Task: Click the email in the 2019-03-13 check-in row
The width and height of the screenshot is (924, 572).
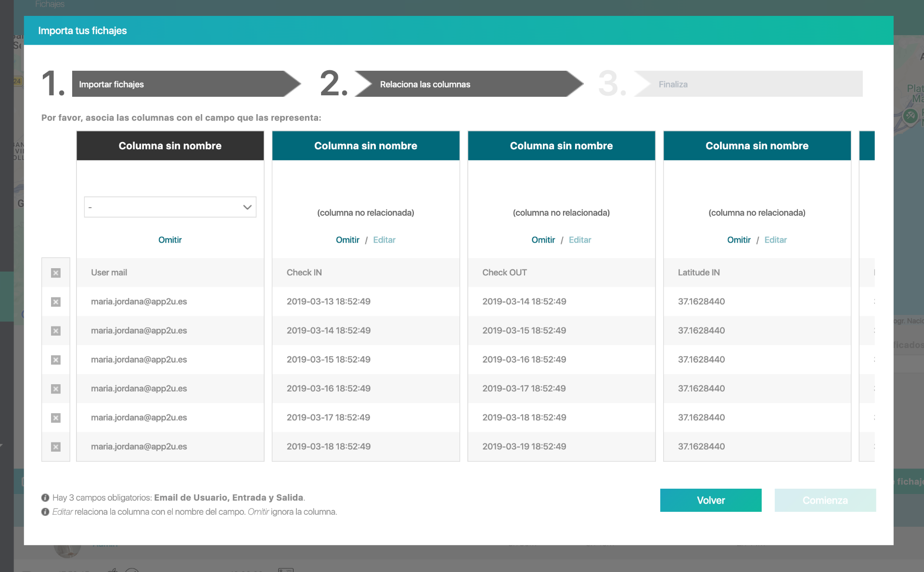Action: tap(139, 301)
